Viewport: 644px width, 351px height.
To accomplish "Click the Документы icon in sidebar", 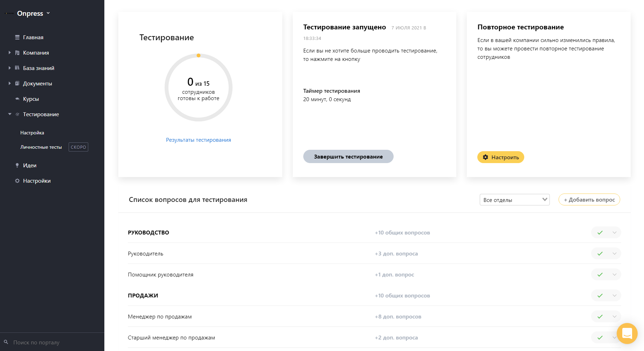I will [17, 83].
